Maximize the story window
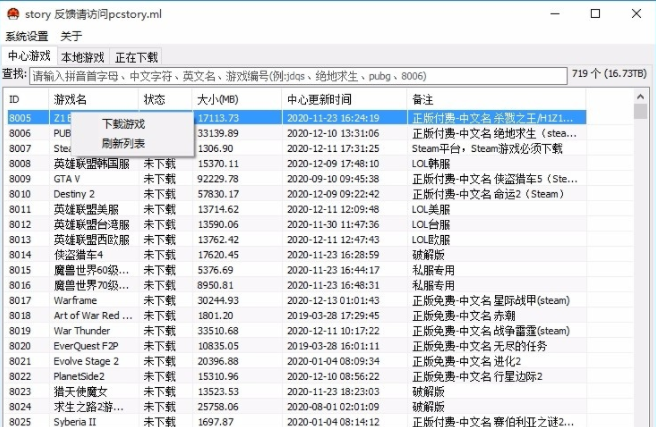This screenshot has width=656, height=427. pos(596,14)
